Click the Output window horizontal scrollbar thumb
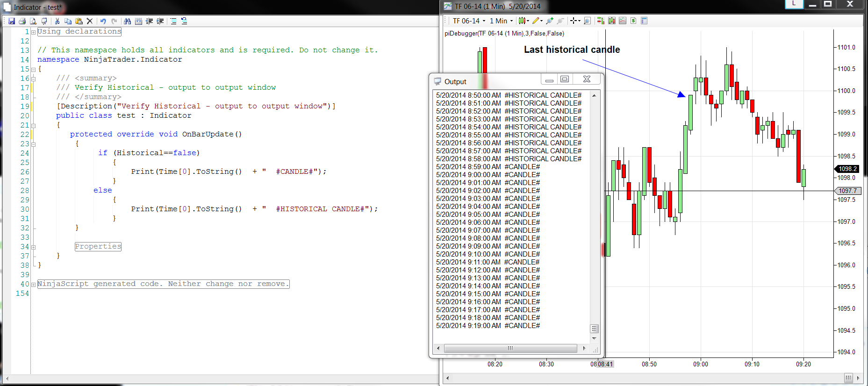 tap(510, 348)
